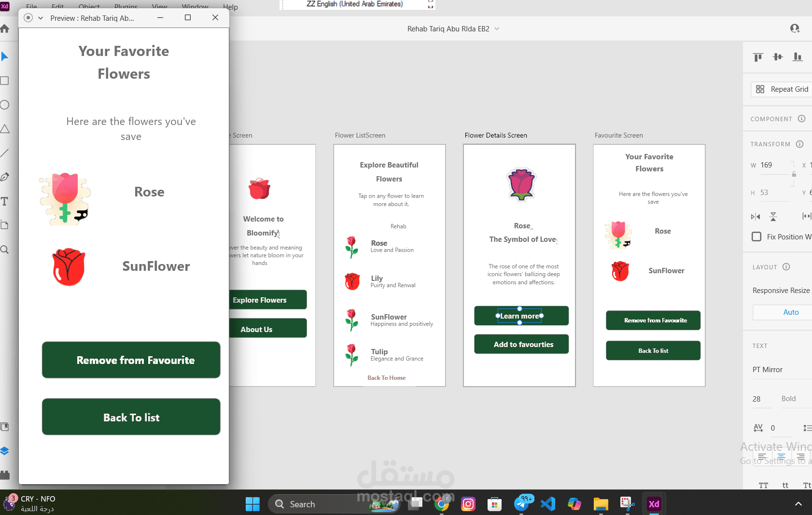Expand the Preview window record options chevron

(41, 18)
